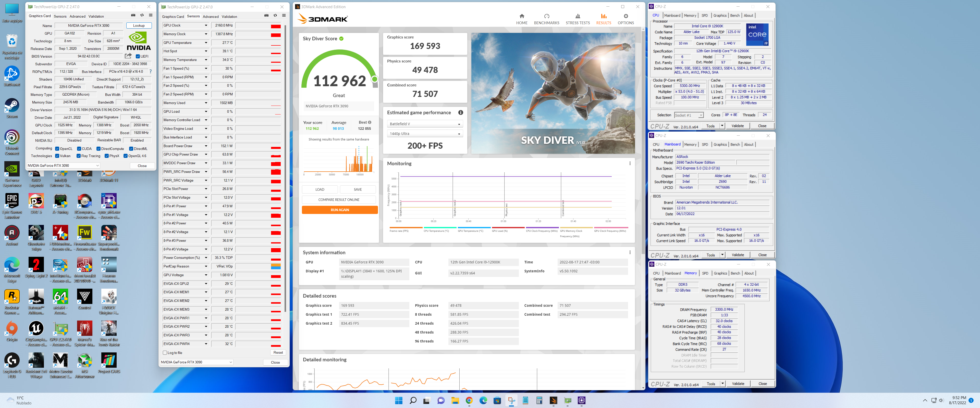Click Bus Interface question mark icon
The height and width of the screenshot is (408, 980).
click(150, 71)
